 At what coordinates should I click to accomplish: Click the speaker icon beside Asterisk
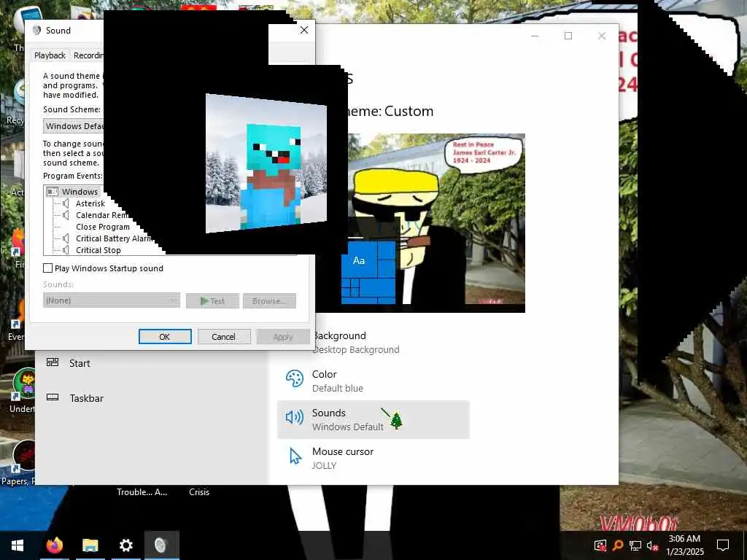click(x=66, y=203)
